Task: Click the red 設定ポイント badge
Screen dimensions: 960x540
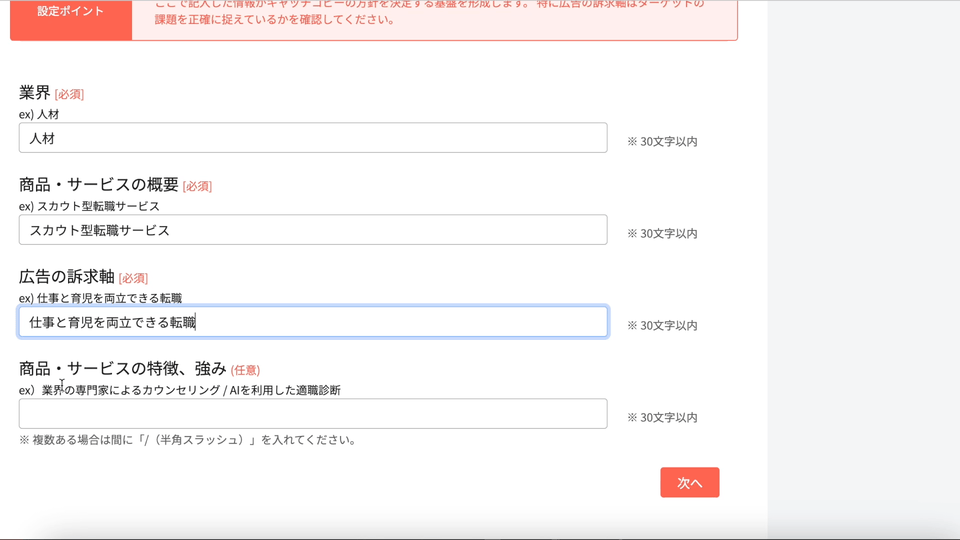Action: (x=70, y=14)
